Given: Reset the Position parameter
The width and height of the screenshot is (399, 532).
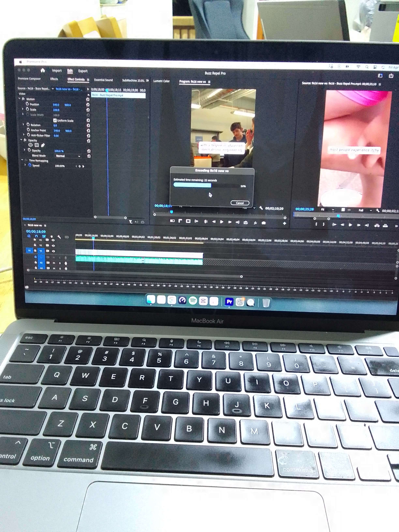Looking at the screenshot, I should click(88, 105).
